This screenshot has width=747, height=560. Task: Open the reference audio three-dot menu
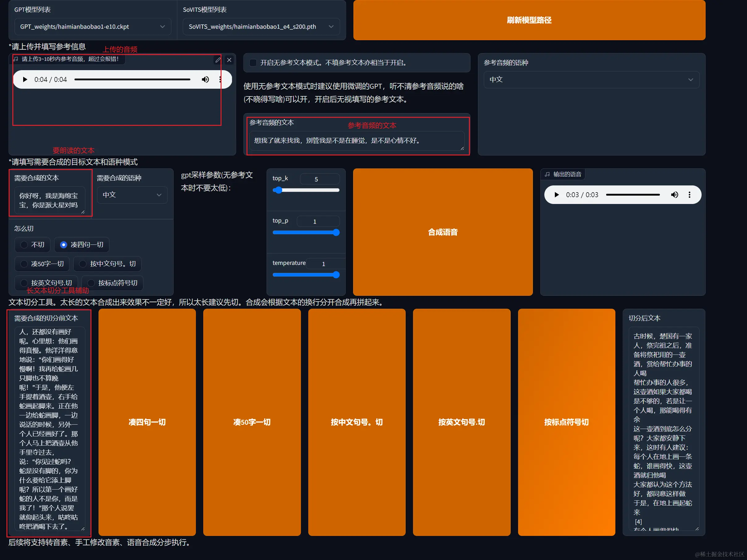pyautogui.click(x=220, y=79)
